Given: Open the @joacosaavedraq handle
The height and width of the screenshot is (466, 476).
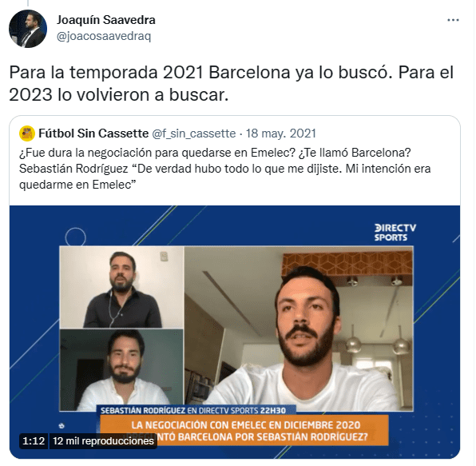Looking at the screenshot, I should 104,36.
